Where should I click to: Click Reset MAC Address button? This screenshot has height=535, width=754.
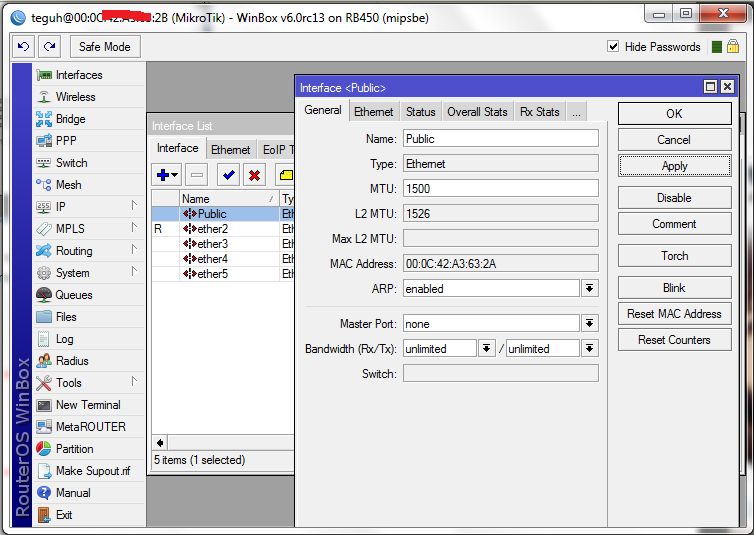674,314
